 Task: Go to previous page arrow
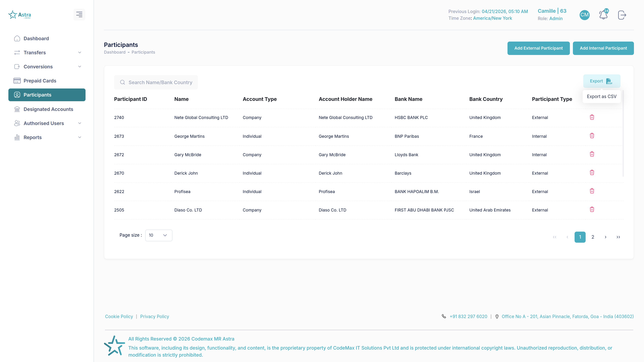pyautogui.click(x=567, y=237)
